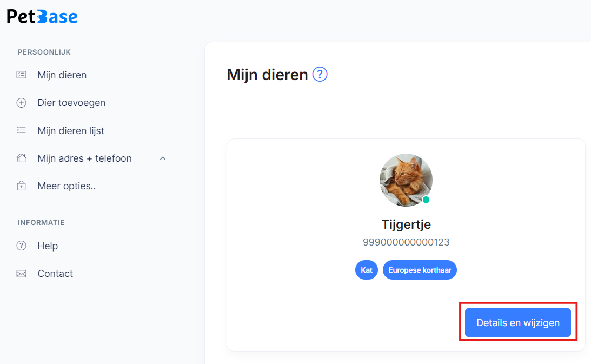Viewport: 591px width, 364px height.
Task: Click the plus circle icon for Dier toevoegen
Action: click(x=22, y=103)
